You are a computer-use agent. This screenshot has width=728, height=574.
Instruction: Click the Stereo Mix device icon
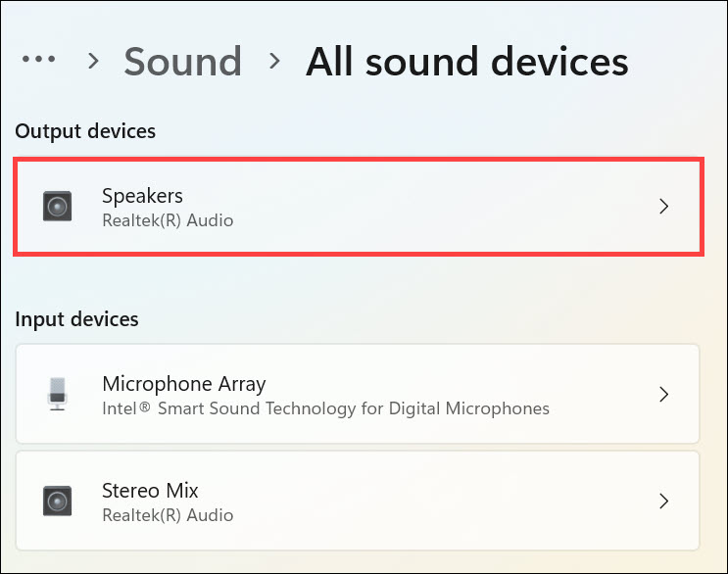[58, 501]
